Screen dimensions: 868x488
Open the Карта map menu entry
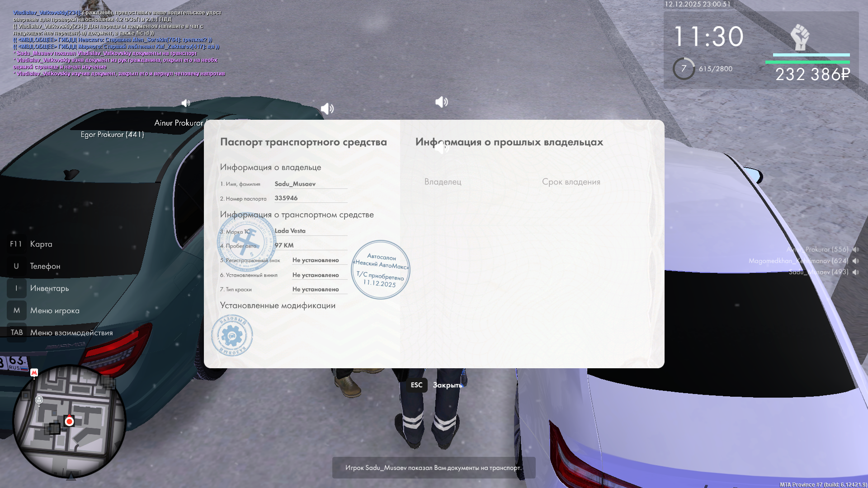41,244
